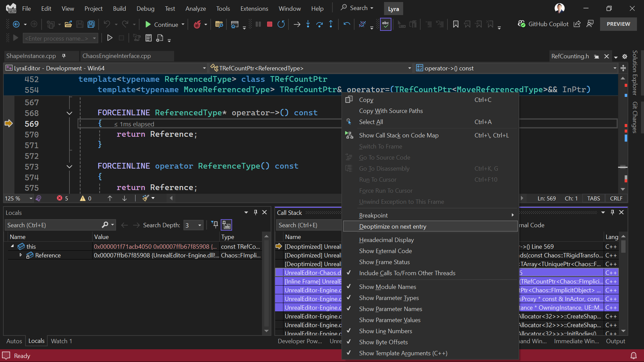Disable Include Calls To/From Other Threads
This screenshot has height=362, width=644.
click(x=407, y=273)
